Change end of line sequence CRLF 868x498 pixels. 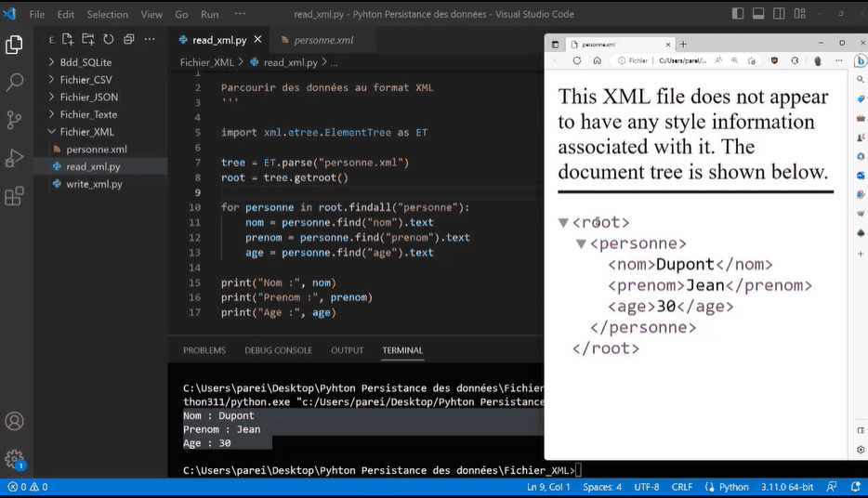[682, 487]
